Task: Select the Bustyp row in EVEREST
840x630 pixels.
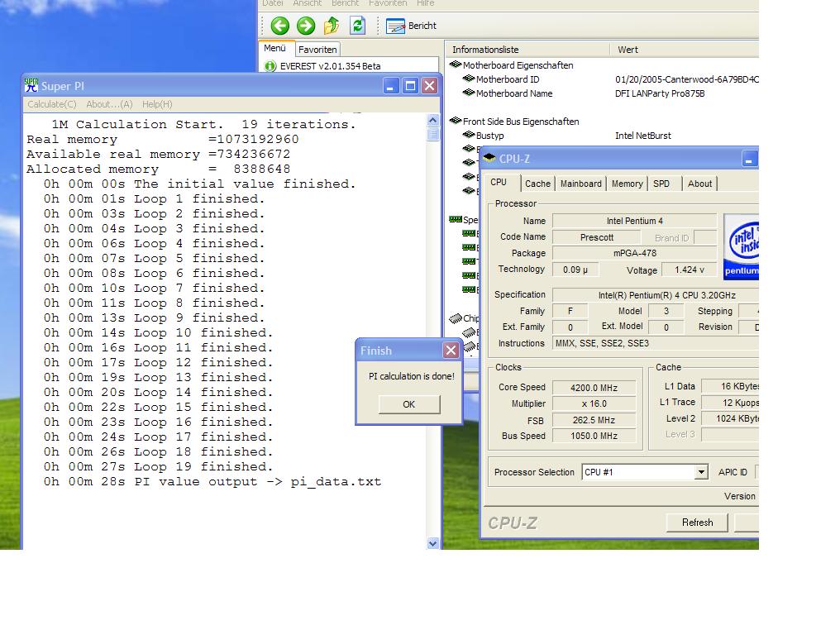Action: coord(489,136)
